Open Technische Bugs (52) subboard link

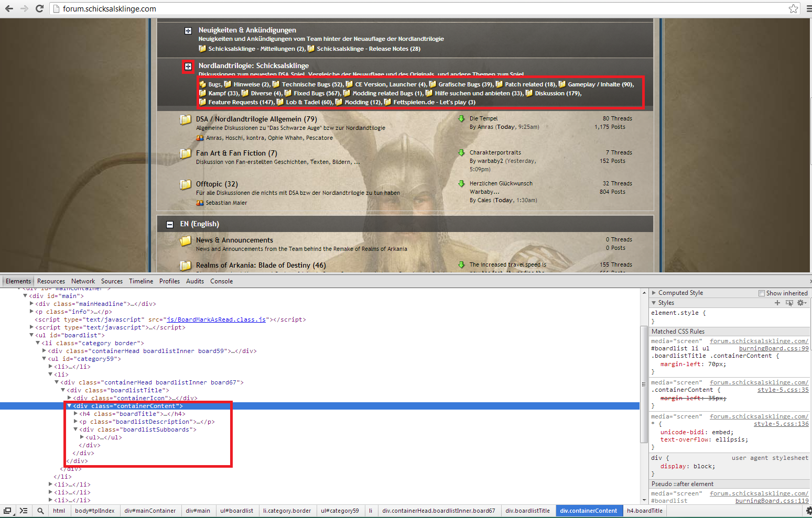[312, 84]
